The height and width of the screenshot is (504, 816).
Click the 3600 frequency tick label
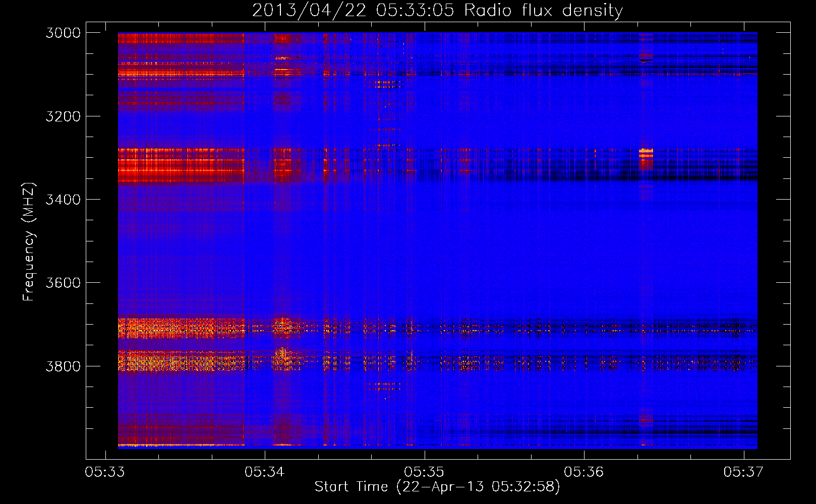[63, 283]
